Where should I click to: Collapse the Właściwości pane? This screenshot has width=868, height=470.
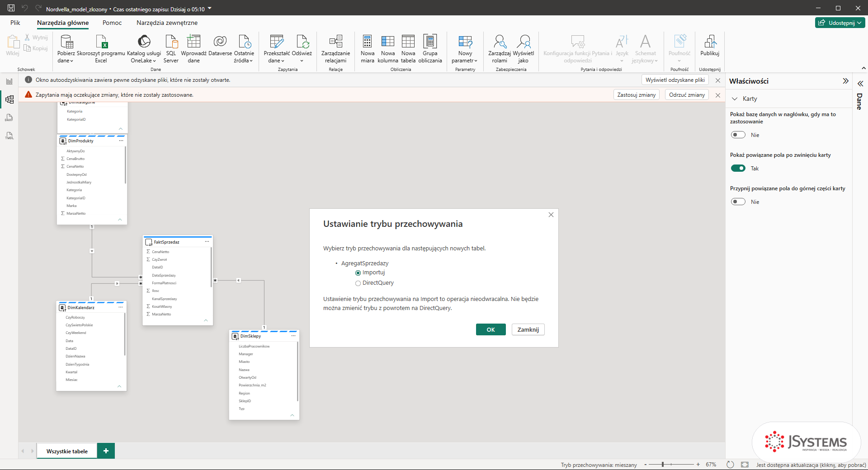(x=845, y=81)
